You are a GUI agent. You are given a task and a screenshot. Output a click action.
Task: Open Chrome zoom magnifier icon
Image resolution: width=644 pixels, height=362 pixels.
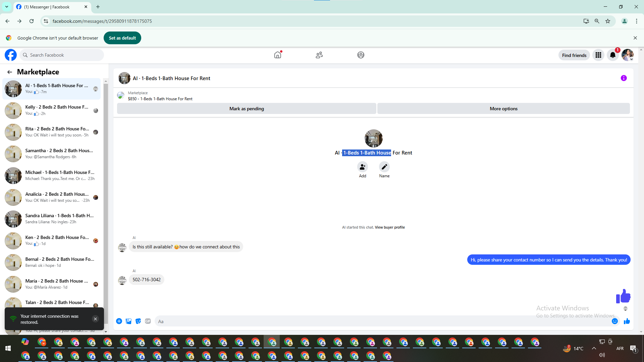(597, 21)
